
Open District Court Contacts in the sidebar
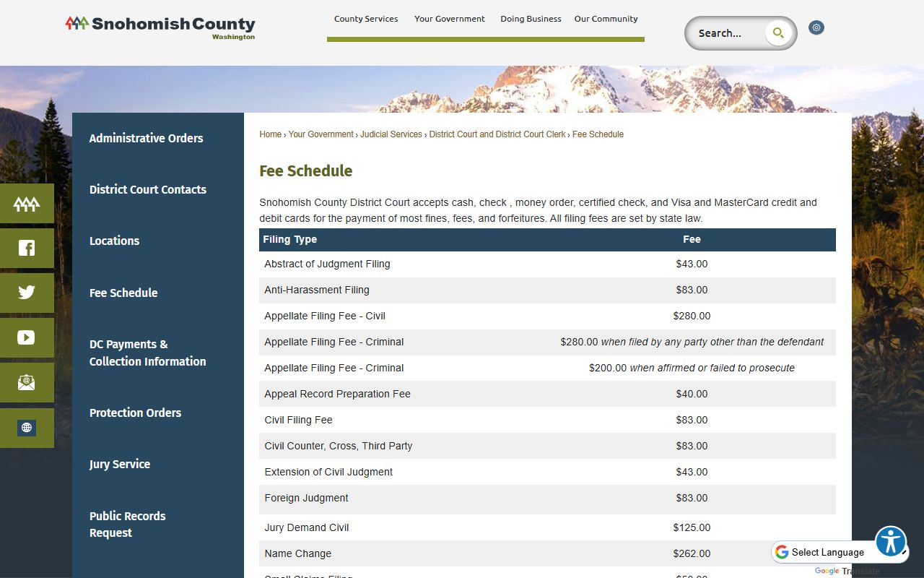[148, 189]
